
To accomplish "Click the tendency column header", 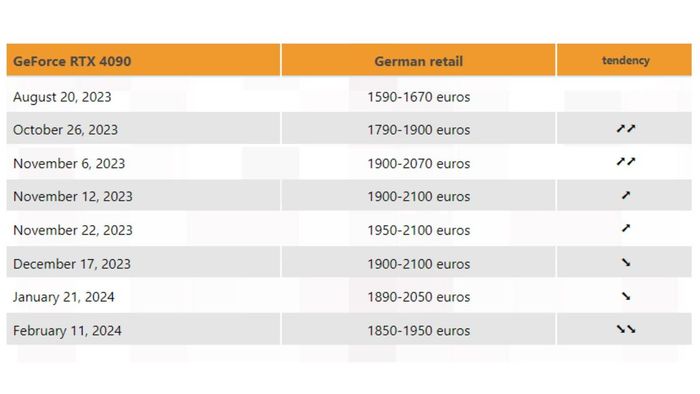I will pyautogui.click(x=624, y=60).
